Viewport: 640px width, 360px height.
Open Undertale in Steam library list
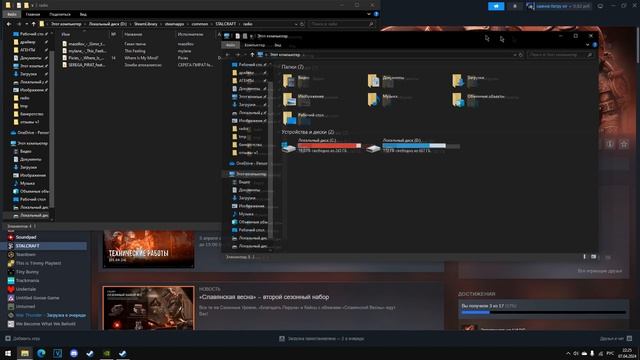pos(25,289)
